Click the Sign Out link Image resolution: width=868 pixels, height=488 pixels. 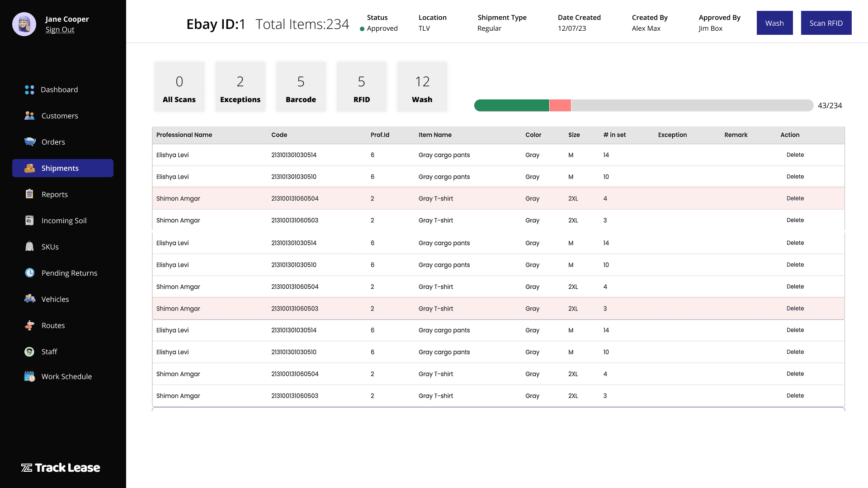pyautogui.click(x=60, y=30)
